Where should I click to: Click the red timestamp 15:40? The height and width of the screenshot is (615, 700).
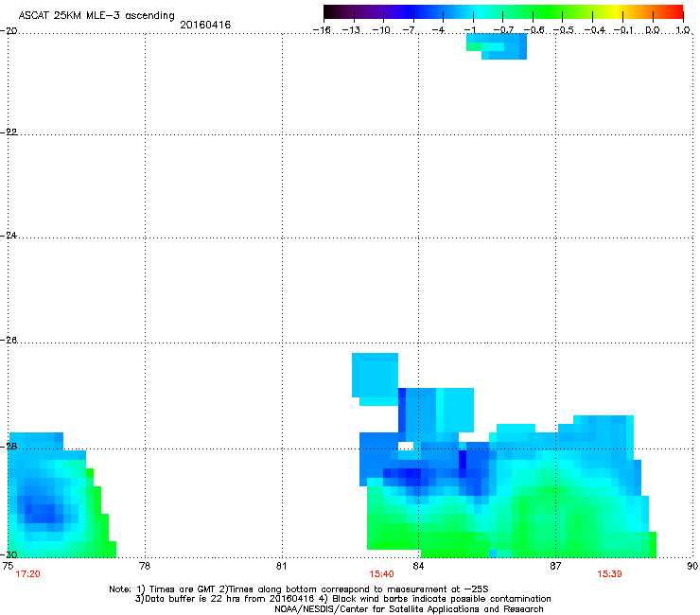[x=381, y=574]
